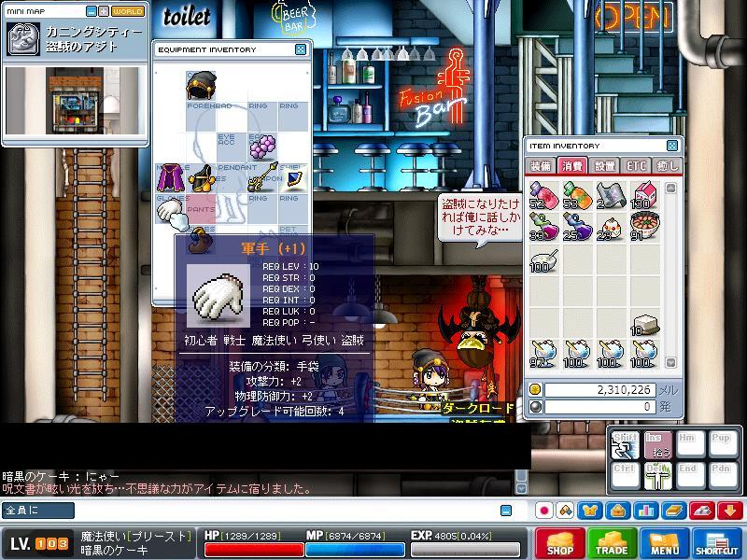Select the purple flower earrings equipment
This screenshot has height=560, width=747.
click(262, 147)
